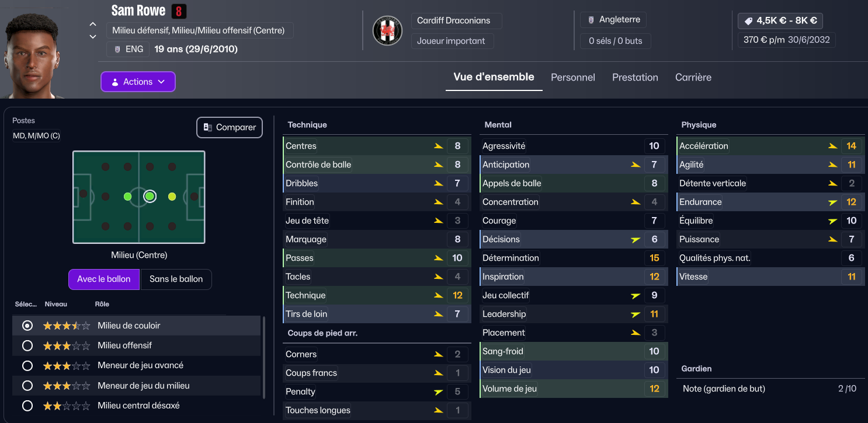Image resolution: width=868 pixels, height=423 pixels.
Task: Click the Joueur important squad status label
Action: [451, 41]
